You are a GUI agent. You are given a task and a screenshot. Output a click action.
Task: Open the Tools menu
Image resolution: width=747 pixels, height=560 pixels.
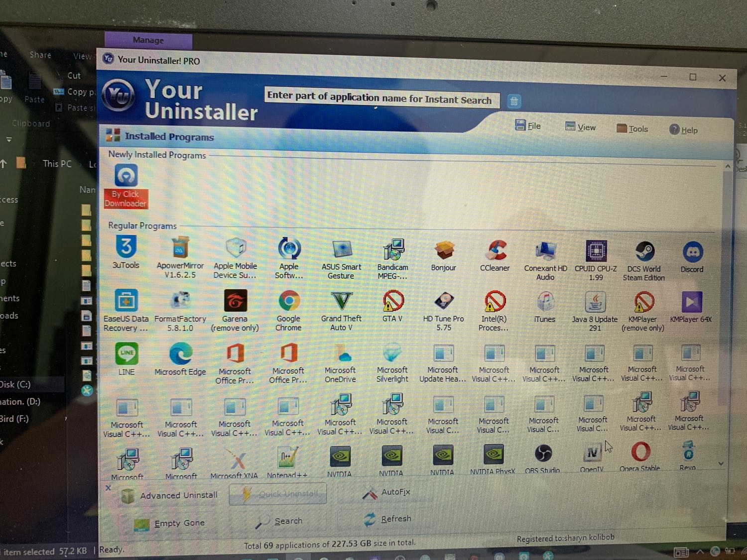(x=632, y=128)
